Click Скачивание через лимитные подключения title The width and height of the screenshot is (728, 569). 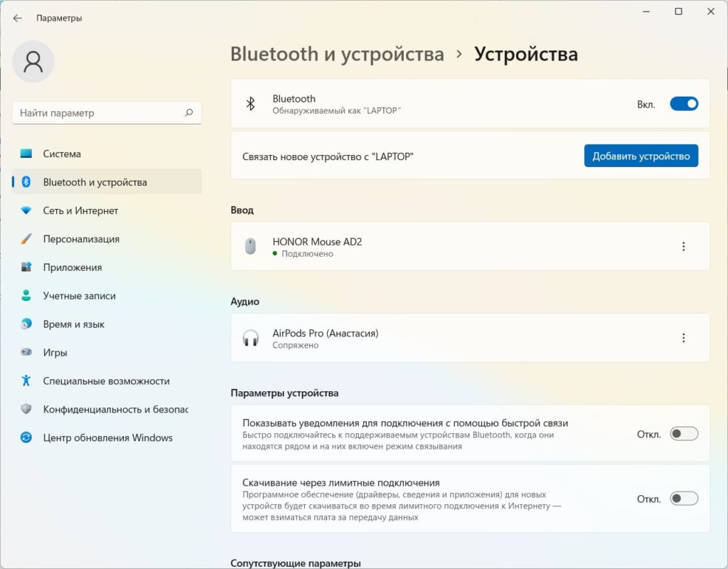pyautogui.click(x=341, y=483)
